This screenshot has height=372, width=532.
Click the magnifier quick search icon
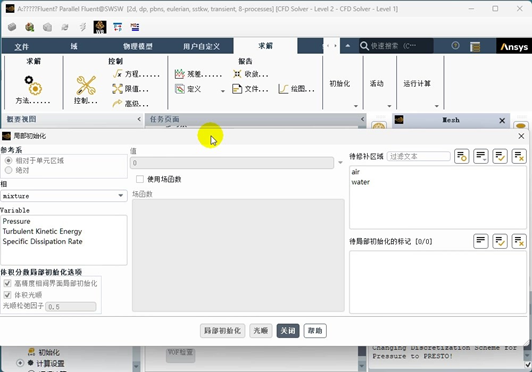tap(364, 46)
